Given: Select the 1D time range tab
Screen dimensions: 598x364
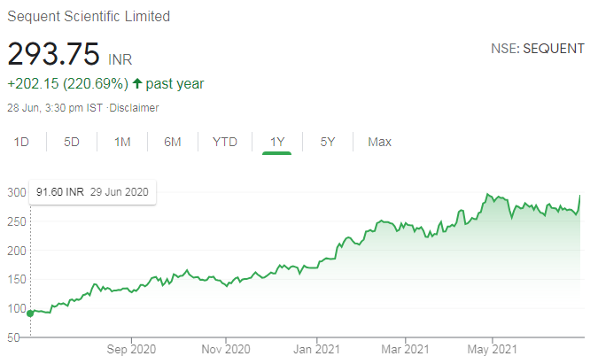Looking at the screenshot, I should click(x=23, y=142).
